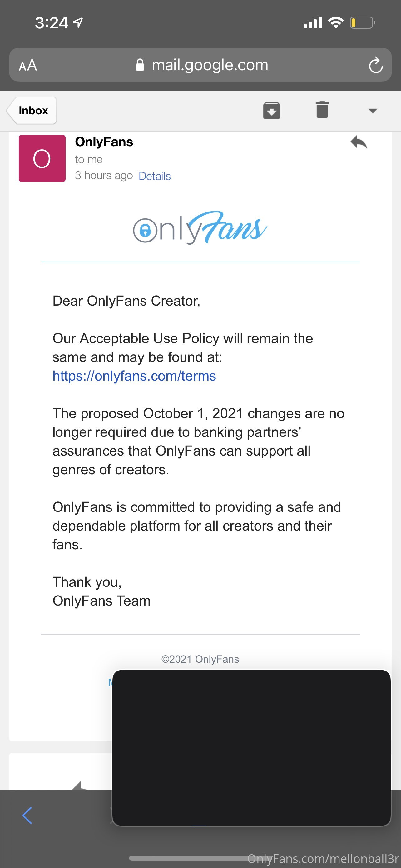This screenshot has width=401, height=868.
Task: Tap the dark floating overlay panel
Action: tap(251, 748)
